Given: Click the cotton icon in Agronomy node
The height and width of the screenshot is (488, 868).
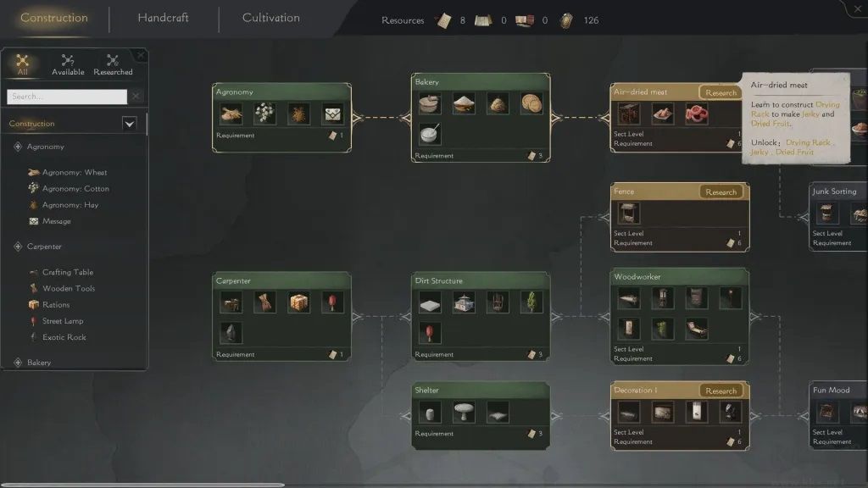Looking at the screenshot, I should [x=265, y=114].
